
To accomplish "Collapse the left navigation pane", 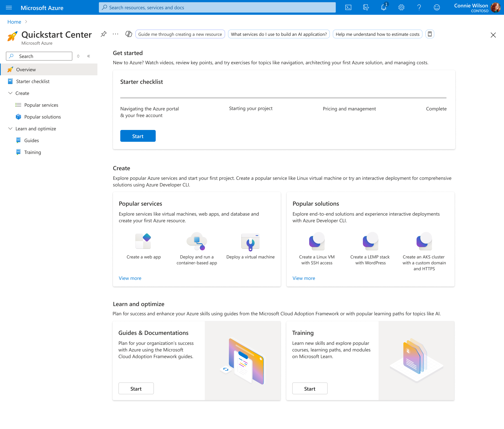I will click(88, 56).
